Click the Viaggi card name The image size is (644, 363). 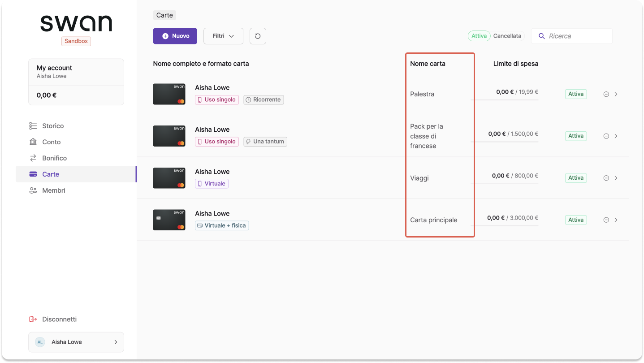click(419, 178)
